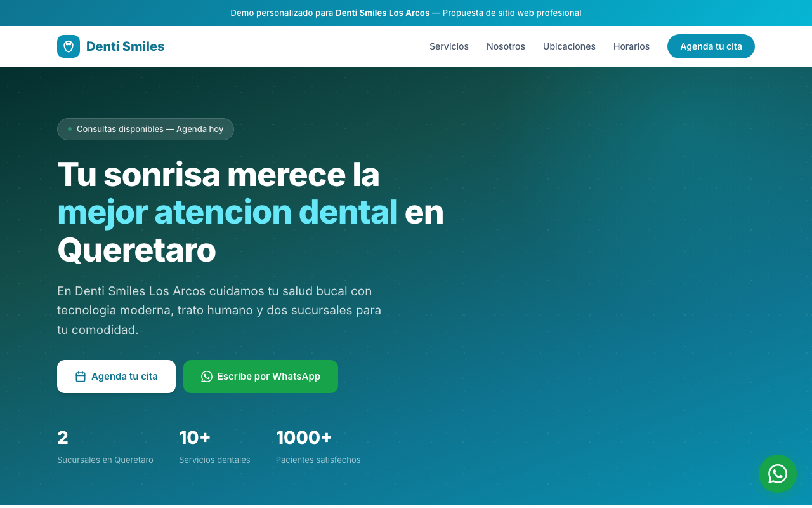The height and width of the screenshot is (508, 812).
Task: Click the WhatsApp icon in the green button
Action: [x=207, y=377]
